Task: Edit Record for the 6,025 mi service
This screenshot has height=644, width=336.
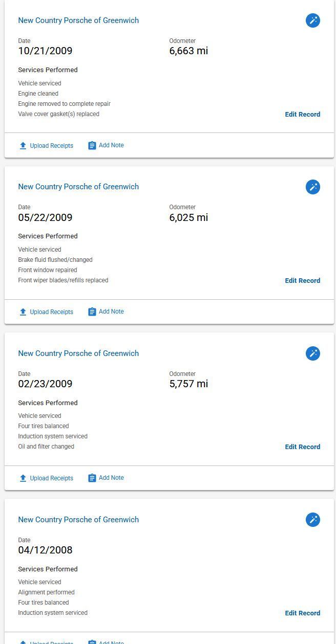Action: tap(302, 281)
